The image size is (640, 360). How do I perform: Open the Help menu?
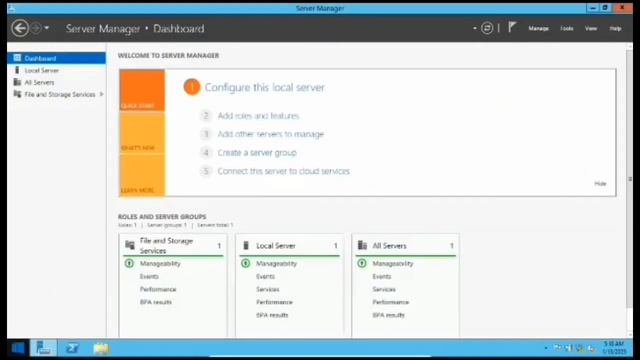[616, 29]
